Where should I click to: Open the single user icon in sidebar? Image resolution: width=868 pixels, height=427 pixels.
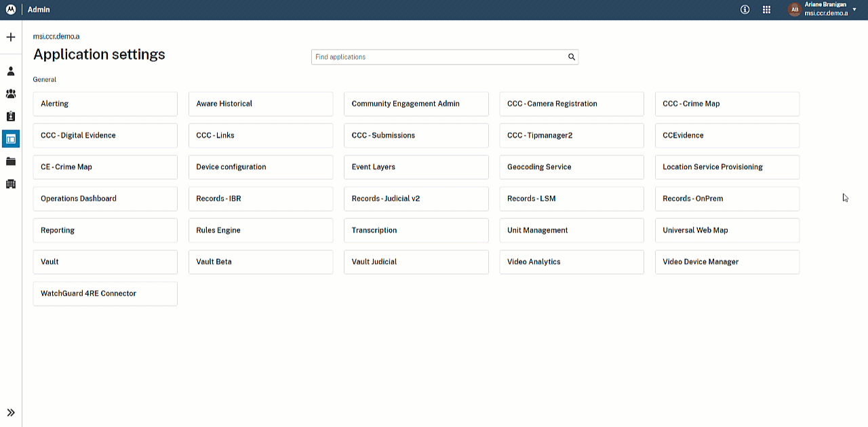(11, 71)
